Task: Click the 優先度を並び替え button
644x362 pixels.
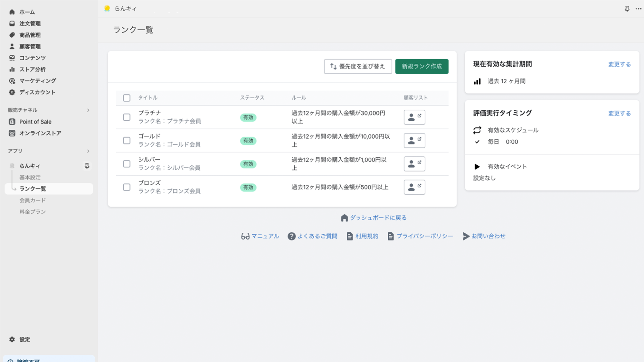Action: (358, 66)
